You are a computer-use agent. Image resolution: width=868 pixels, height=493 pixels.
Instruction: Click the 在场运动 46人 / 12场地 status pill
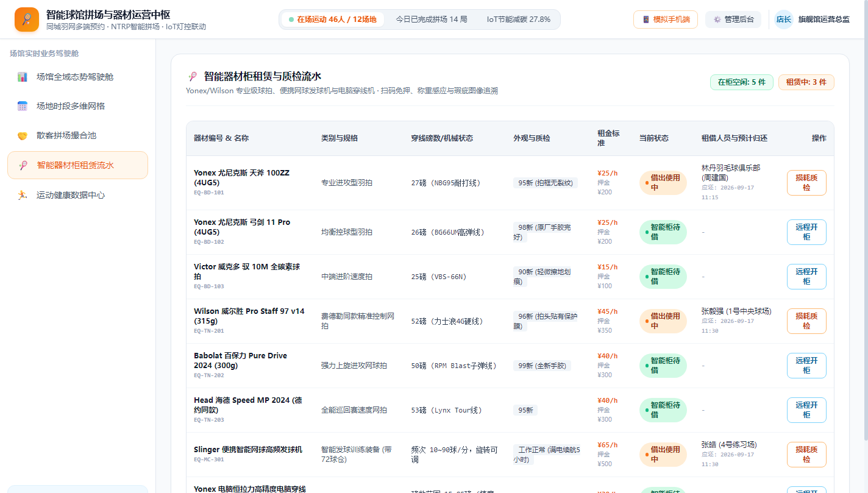[x=333, y=20]
